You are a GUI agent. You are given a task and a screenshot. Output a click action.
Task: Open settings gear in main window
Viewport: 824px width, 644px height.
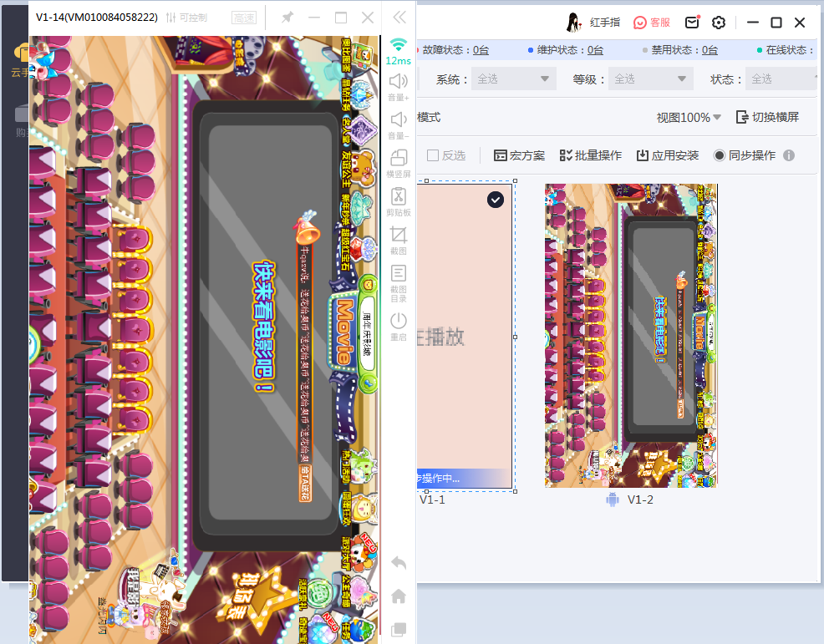coord(719,23)
